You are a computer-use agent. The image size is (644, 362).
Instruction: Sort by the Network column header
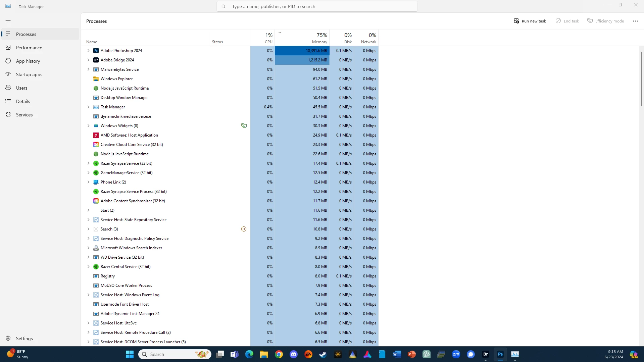366,38
